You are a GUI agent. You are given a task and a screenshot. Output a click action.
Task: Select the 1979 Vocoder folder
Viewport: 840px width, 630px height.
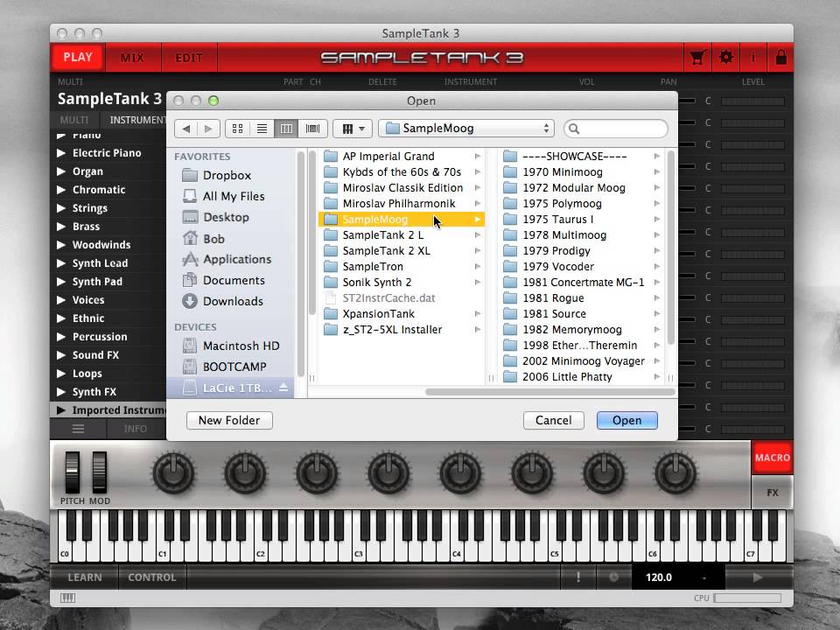[582, 267]
